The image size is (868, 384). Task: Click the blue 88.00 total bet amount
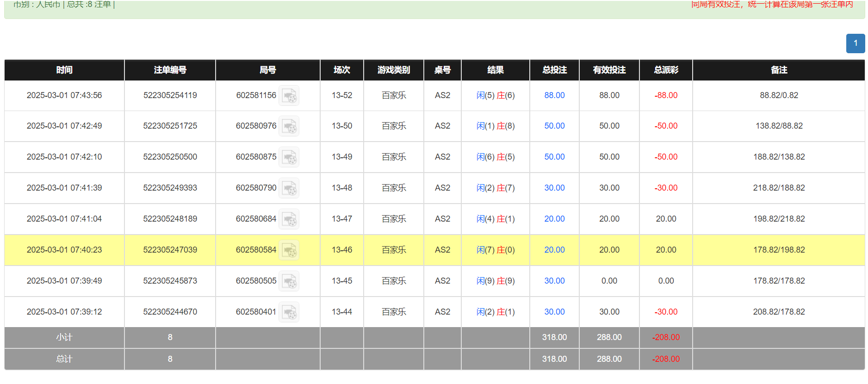click(554, 95)
